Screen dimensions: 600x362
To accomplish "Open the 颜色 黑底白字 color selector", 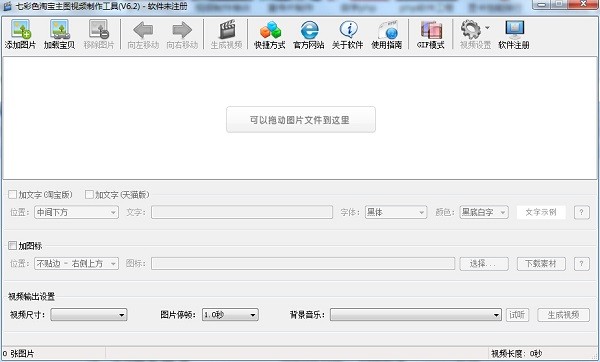I will (484, 212).
